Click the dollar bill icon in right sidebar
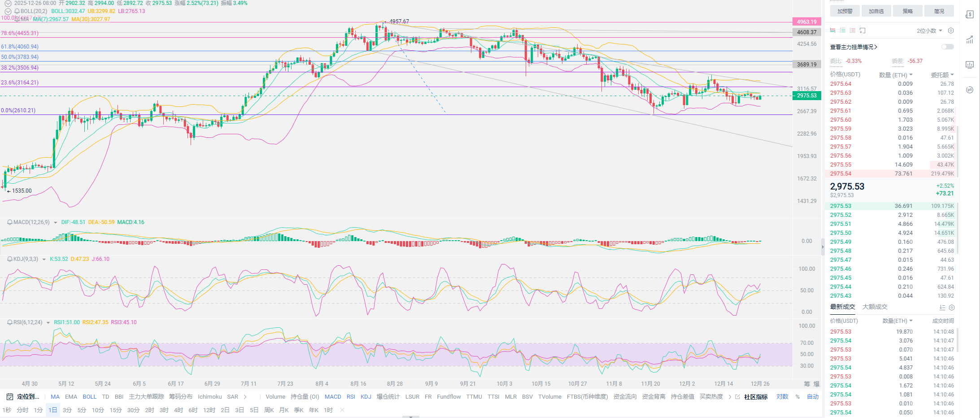 pyautogui.click(x=970, y=14)
